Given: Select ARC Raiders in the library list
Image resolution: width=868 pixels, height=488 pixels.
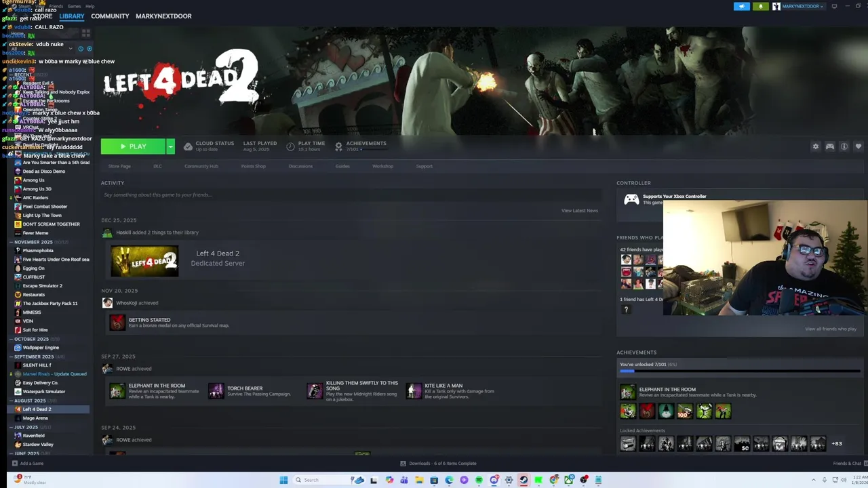Looking at the screenshot, I should 35,198.
